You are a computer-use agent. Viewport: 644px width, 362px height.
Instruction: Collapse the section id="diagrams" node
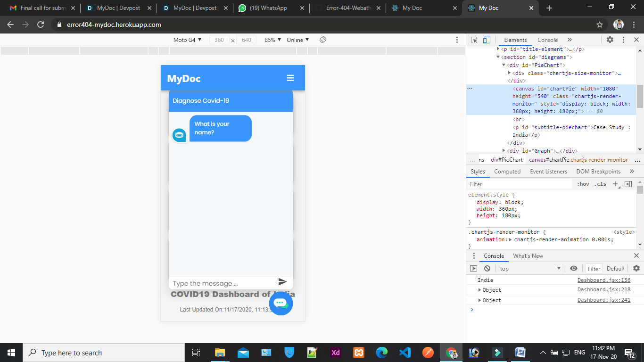[498, 57]
